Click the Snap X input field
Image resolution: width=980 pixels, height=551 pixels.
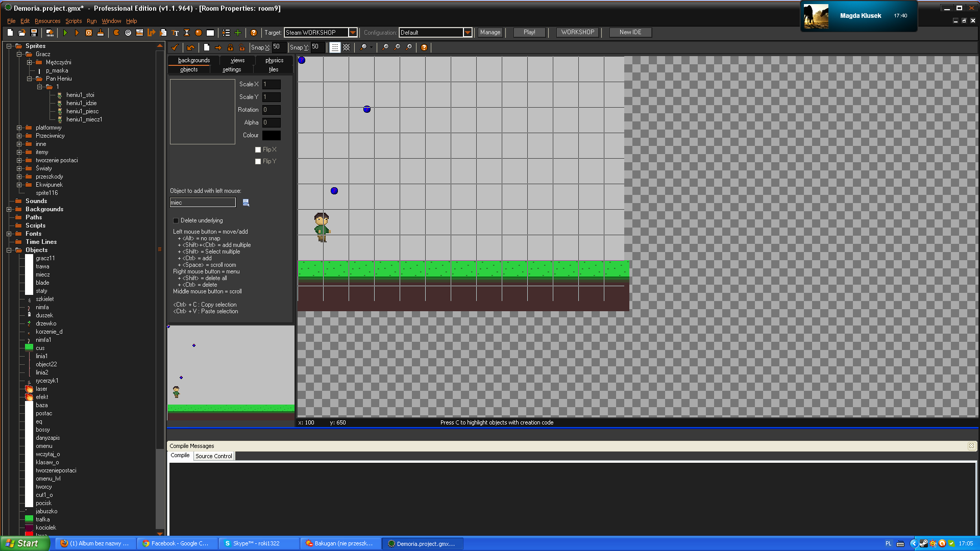click(279, 47)
